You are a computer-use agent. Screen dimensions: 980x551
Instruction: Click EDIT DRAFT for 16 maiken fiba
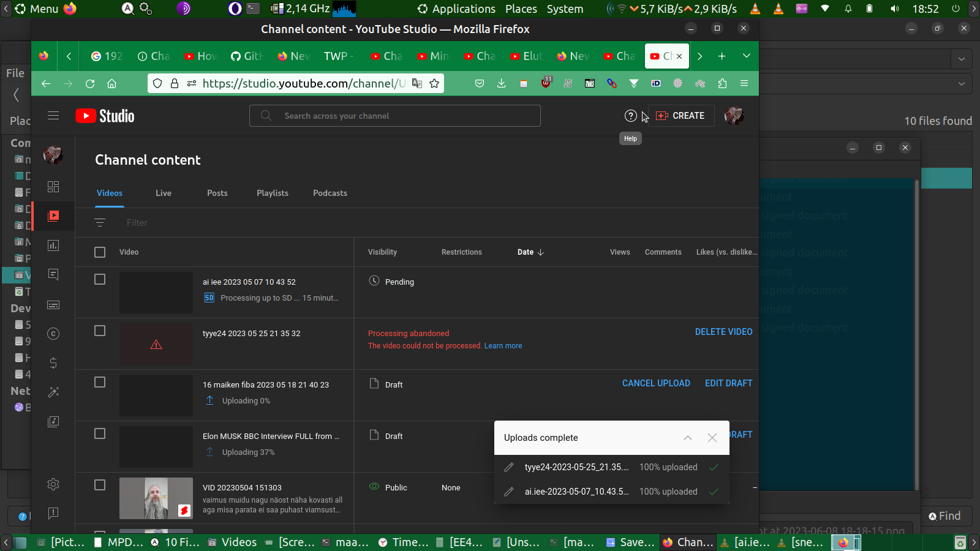(x=729, y=383)
